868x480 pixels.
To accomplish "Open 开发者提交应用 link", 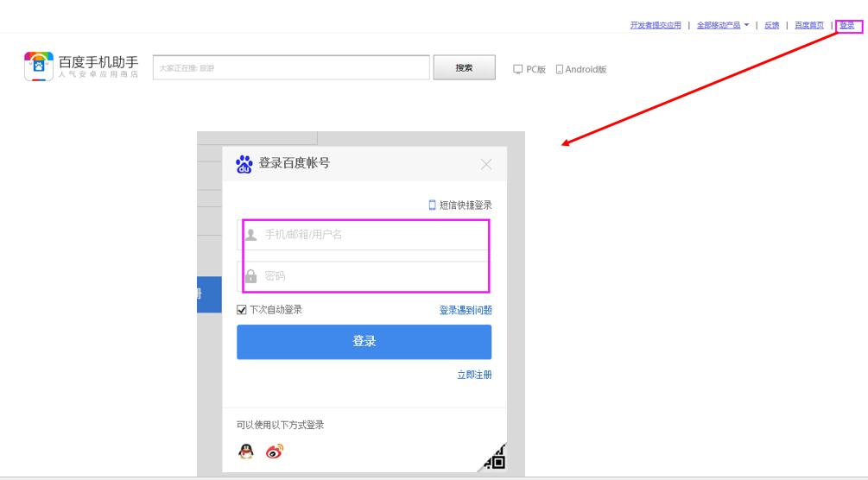I will pos(656,25).
